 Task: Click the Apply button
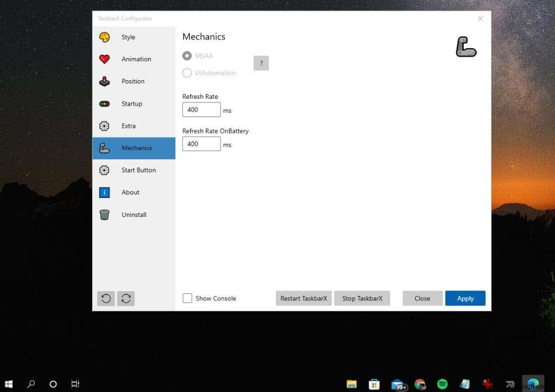point(465,298)
